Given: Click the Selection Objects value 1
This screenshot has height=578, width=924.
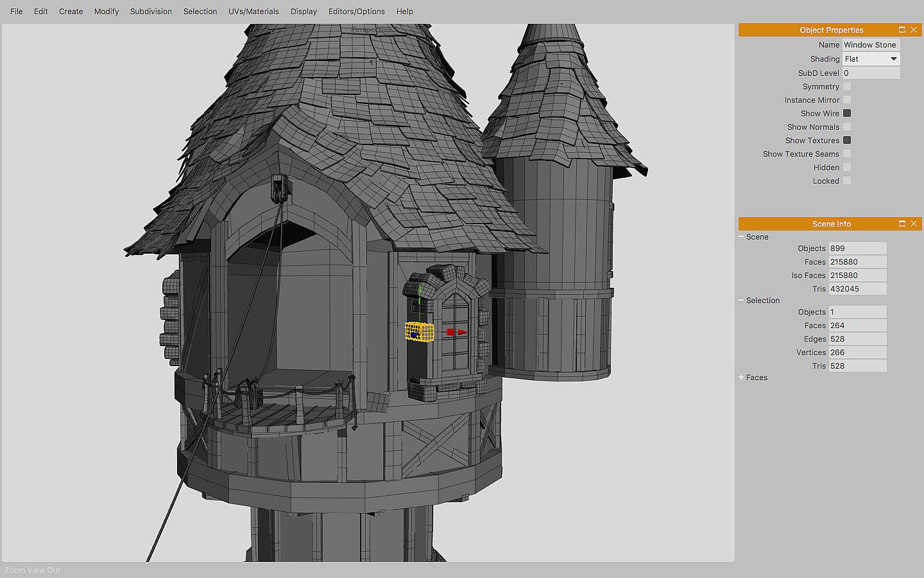Looking at the screenshot, I should (x=858, y=312).
